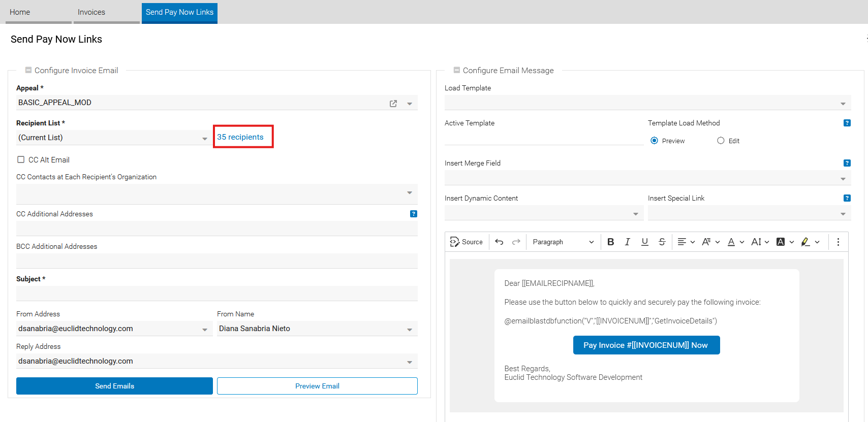The width and height of the screenshot is (868, 422).
Task: Expand the Appeal dropdown
Action: tap(410, 104)
